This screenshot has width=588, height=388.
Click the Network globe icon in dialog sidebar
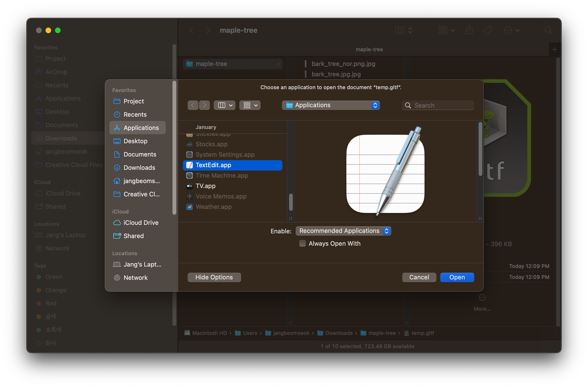[x=117, y=278]
